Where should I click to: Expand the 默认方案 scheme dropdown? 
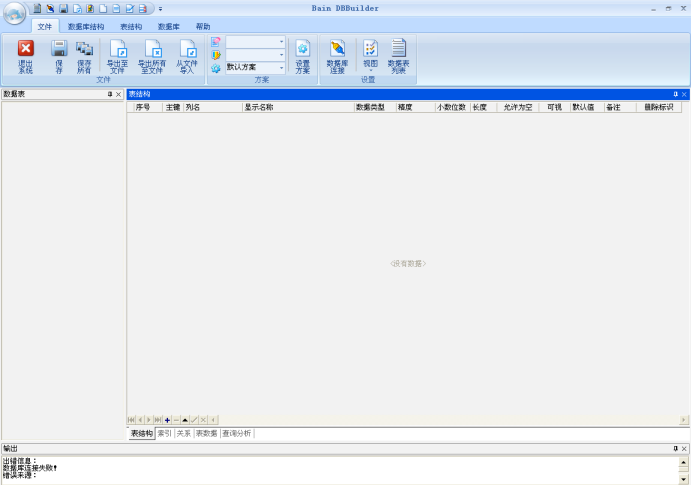coord(282,67)
